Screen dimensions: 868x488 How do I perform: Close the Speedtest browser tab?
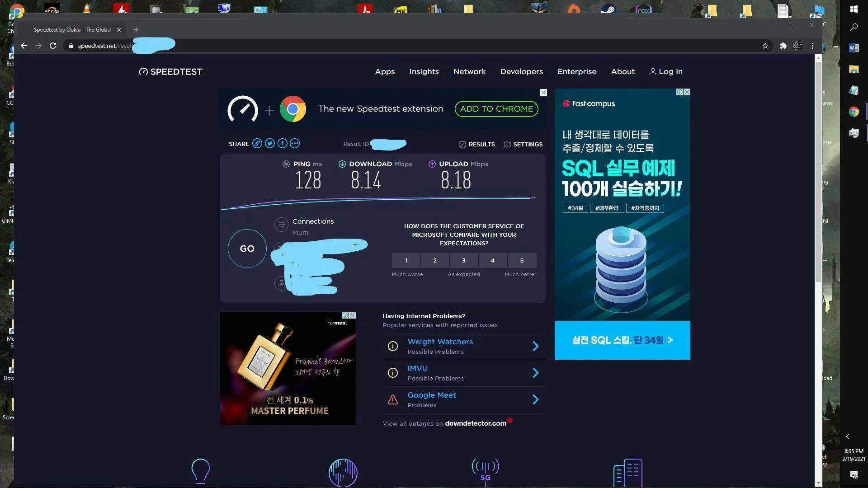tap(119, 30)
